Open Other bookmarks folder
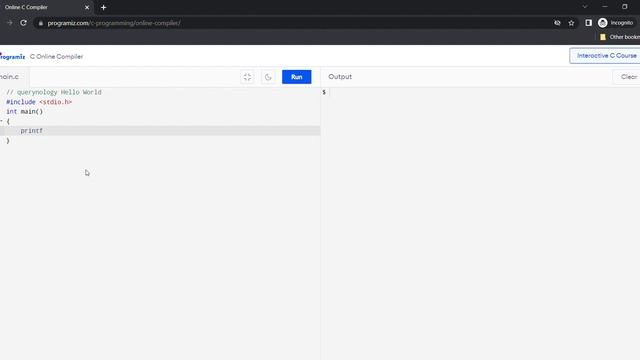 coord(620,37)
